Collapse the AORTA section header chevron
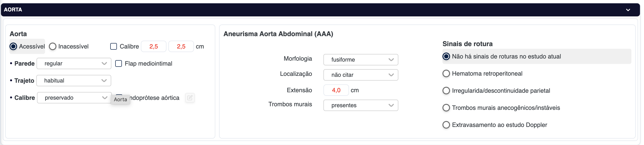This screenshot has height=145, width=644. coord(628,10)
